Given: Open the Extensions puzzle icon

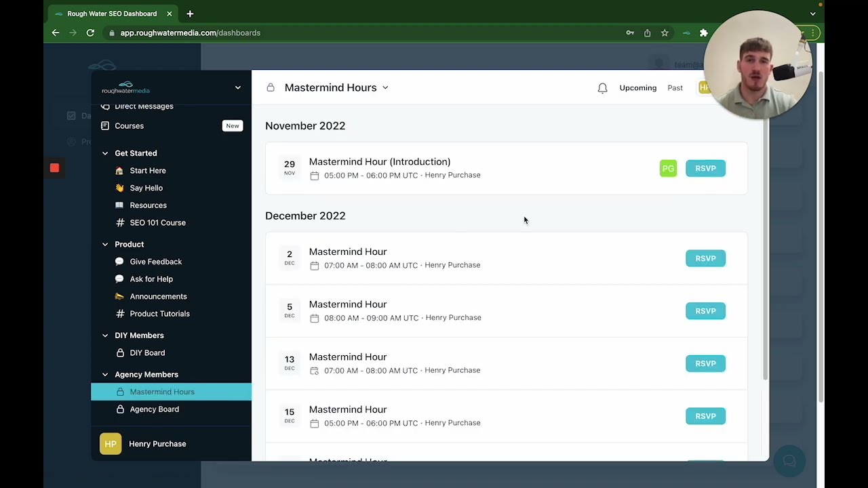Looking at the screenshot, I should coord(703,33).
